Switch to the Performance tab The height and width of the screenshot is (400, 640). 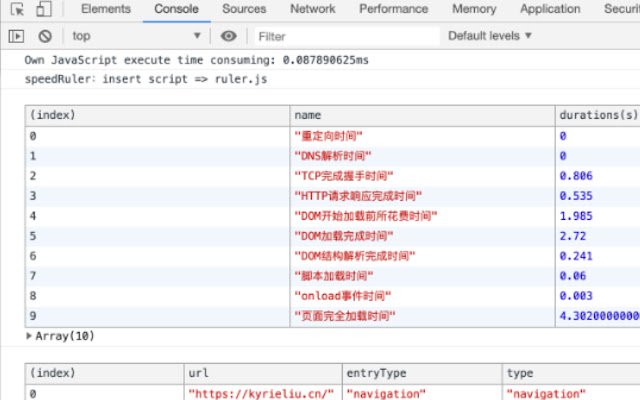point(393,9)
